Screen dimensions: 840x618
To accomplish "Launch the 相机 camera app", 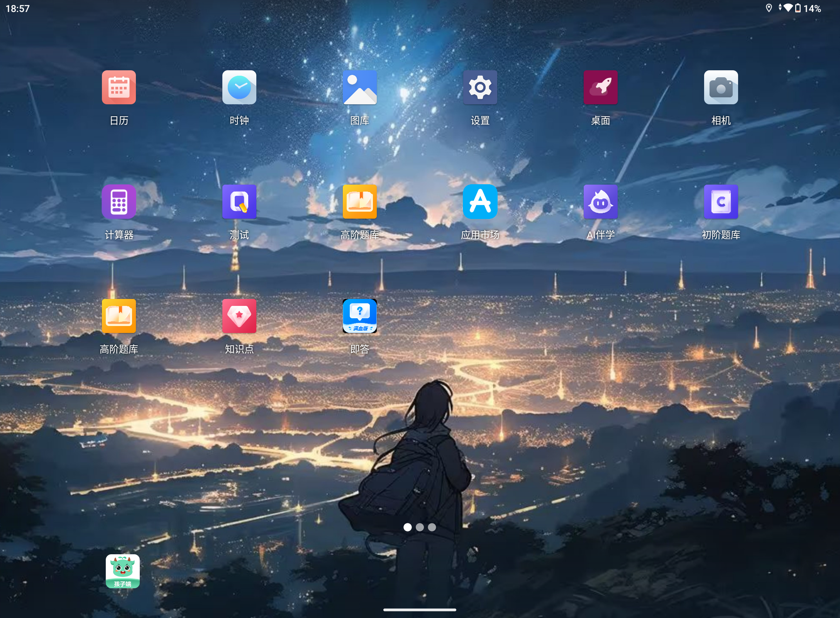I will pos(721,87).
